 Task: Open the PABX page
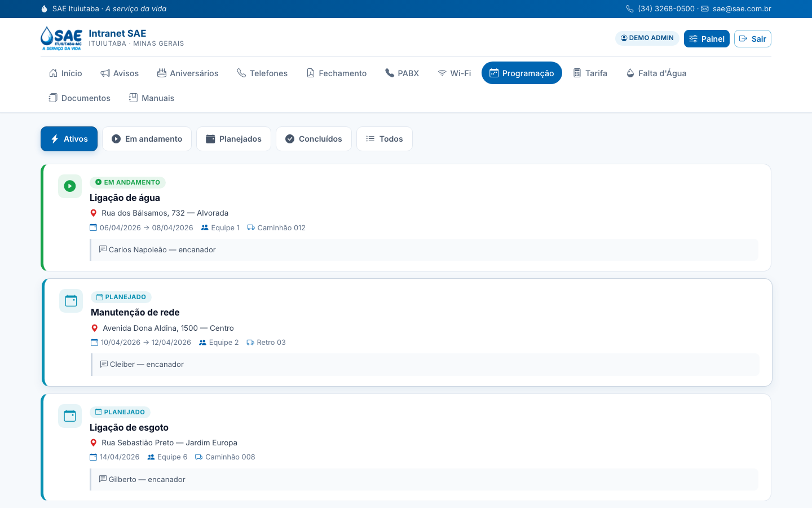tap(402, 73)
